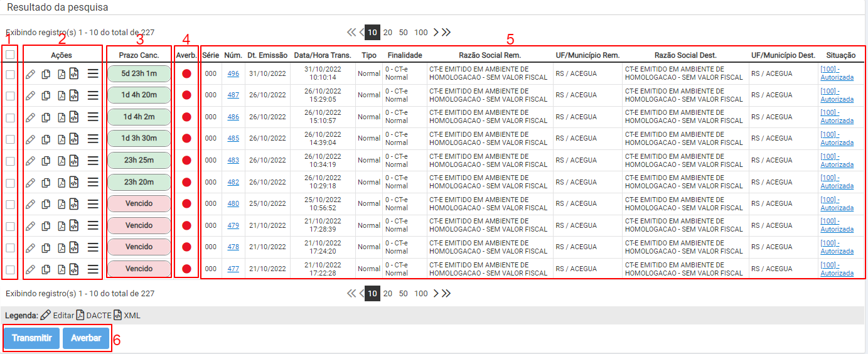
Task: Select the checkbox for CT-e 496
Action: tap(10, 75)
